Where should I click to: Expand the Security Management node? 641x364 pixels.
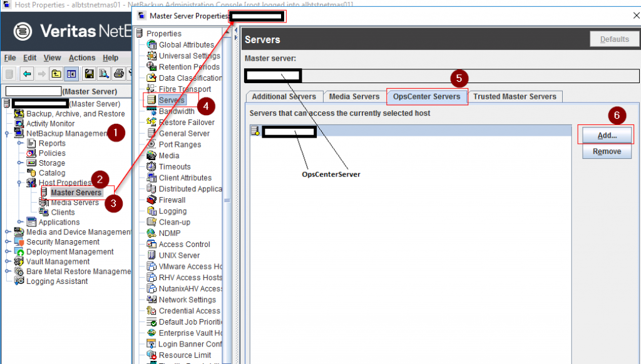click(x=8, y=242)
